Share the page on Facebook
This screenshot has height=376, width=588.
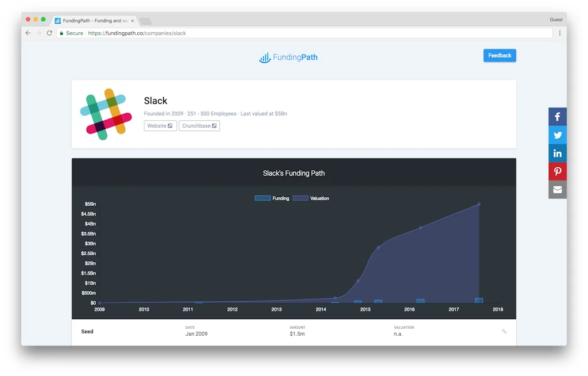tap(557, 116)
